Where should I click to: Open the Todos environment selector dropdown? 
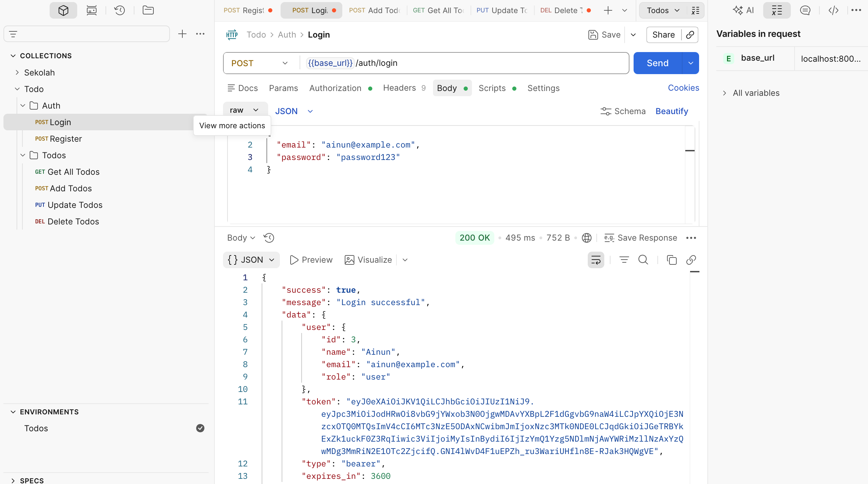click(x=663, y=10)
